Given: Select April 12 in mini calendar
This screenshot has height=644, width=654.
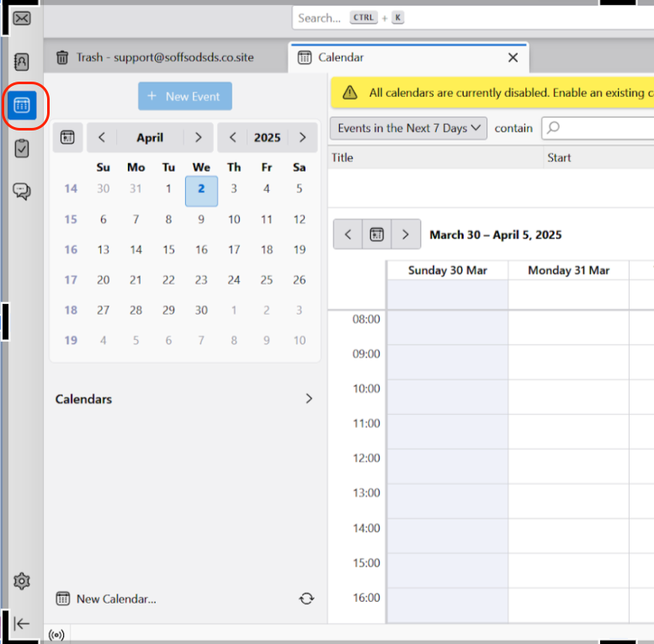Looking at the screenshot, I should pos(300,220).
